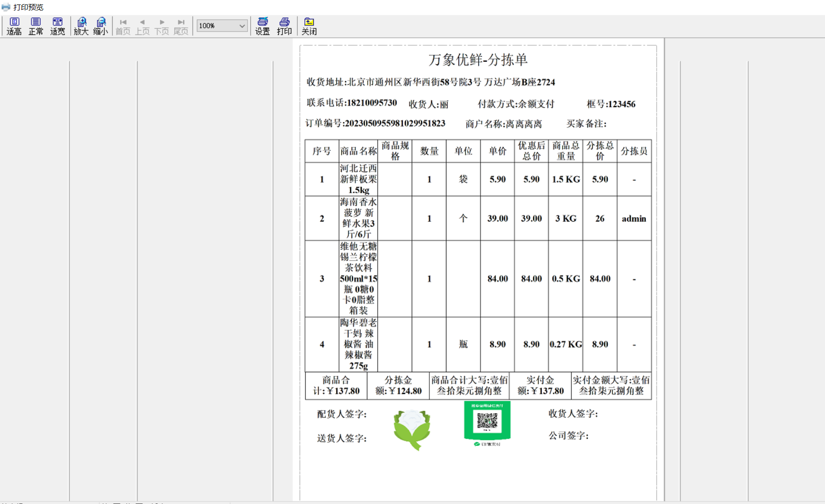Click inside the zoom percentage field
The height and width of the screenshot is (504, 825).
pos(216,26)
